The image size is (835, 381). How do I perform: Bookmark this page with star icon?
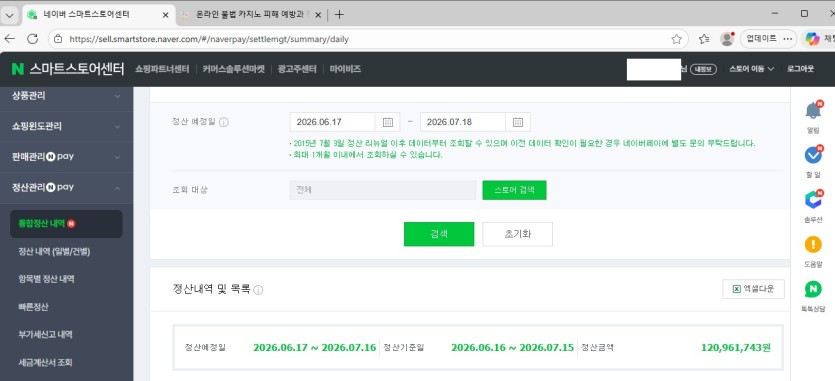[x=676, y=39]
